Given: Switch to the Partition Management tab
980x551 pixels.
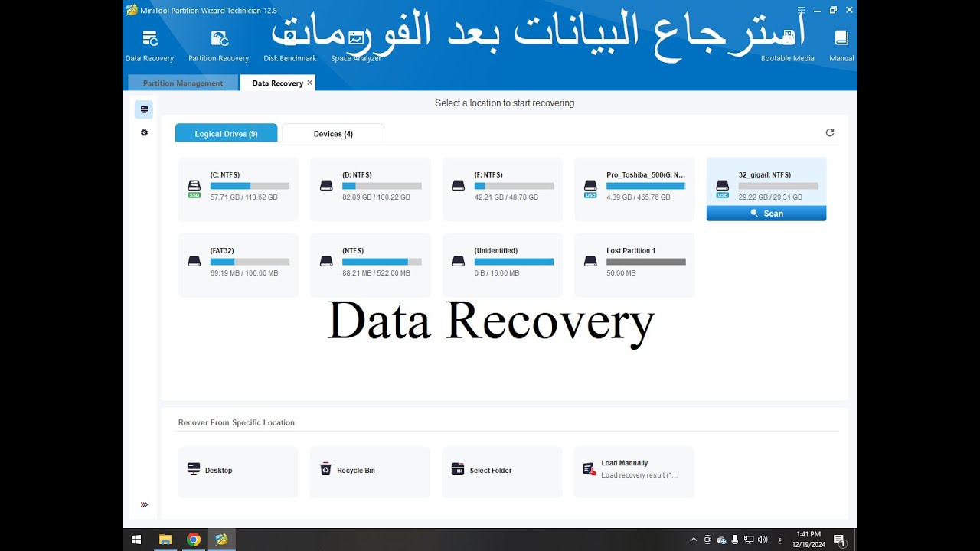Looking at the screenshot, I should tap(183, 83).
